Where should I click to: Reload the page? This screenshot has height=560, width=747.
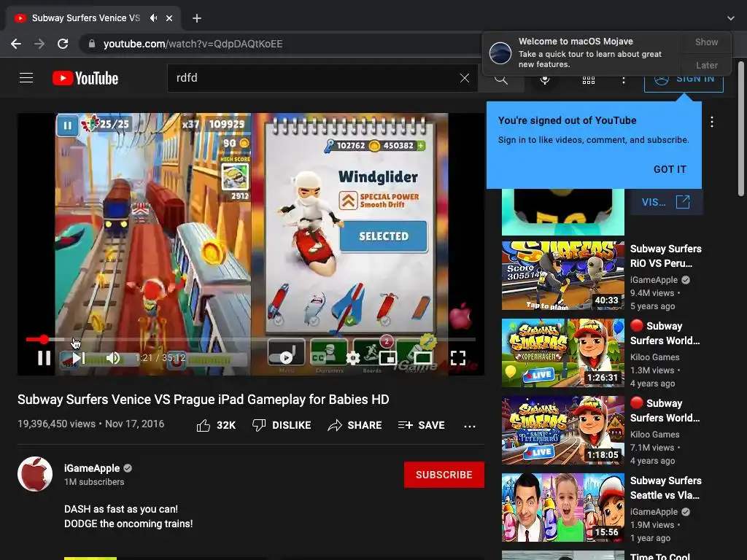63,44
